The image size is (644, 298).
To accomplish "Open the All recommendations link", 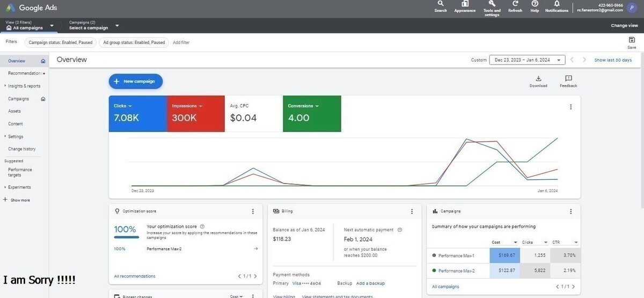I will coord(135,276).
